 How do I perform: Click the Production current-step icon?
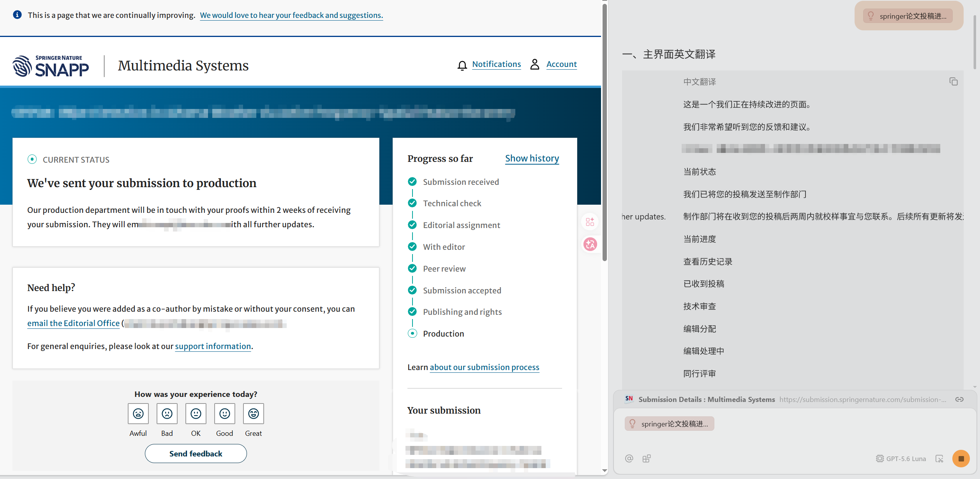(x=412, y=333)
